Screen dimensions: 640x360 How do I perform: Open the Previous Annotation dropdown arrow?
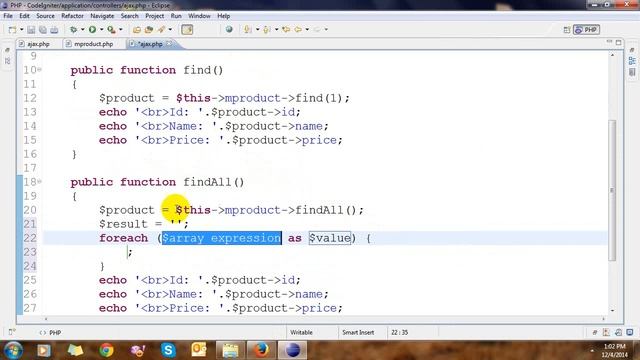click(x=276, y=30)
